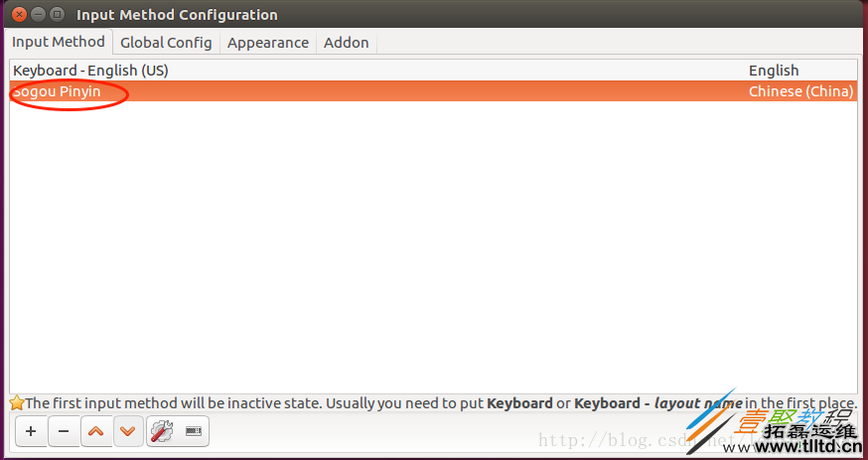The image size is (868, 460).
Task: Click the keyboard layout icon button
Action: [x=194, y=431]
